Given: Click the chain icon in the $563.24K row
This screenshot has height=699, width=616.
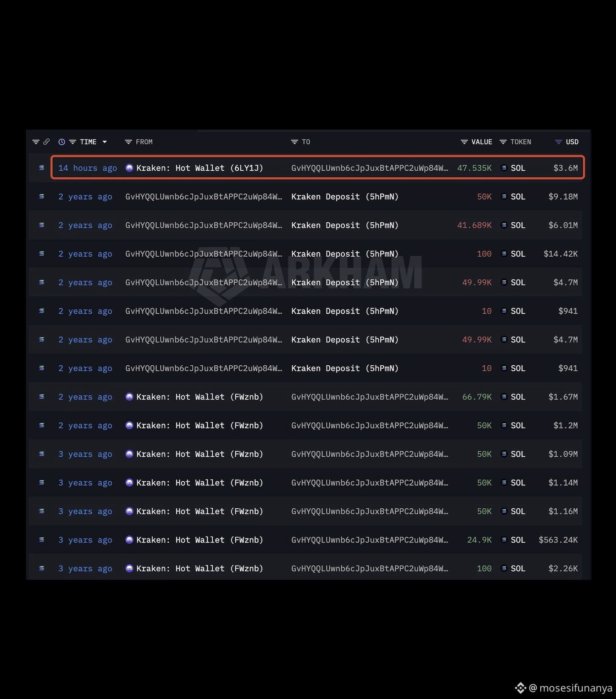Looking at the screenshot, I should coord(42,539).
